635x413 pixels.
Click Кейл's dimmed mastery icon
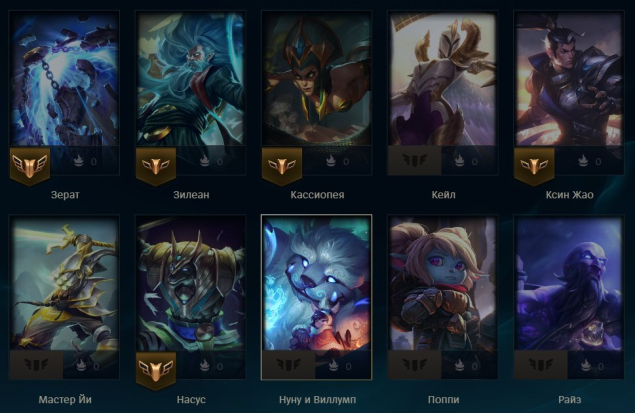tap(415, 161)
